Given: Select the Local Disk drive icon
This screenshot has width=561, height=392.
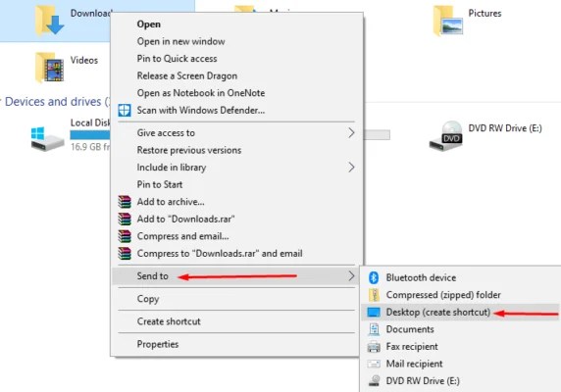Looking at the screenshot, I should click(47, 138).
